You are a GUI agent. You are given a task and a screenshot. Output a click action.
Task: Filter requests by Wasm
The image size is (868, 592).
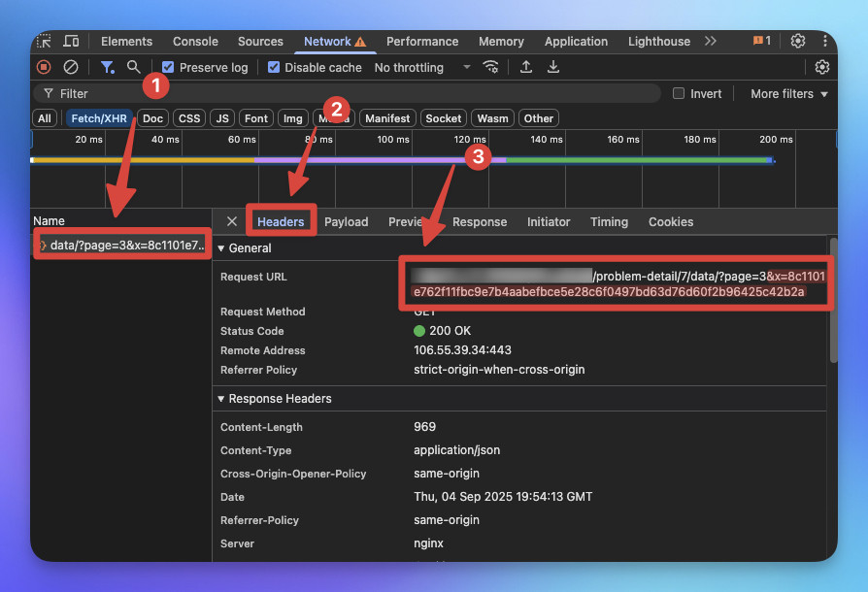tap(492, 118)
